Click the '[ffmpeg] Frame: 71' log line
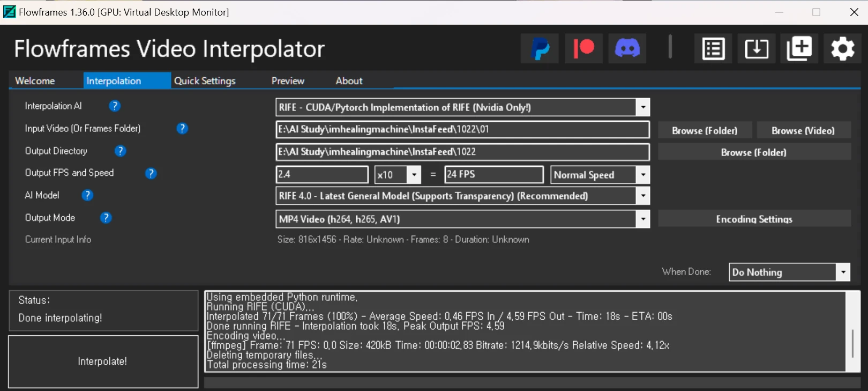Viewport: 868px width, 391px height. coord(438,345)
